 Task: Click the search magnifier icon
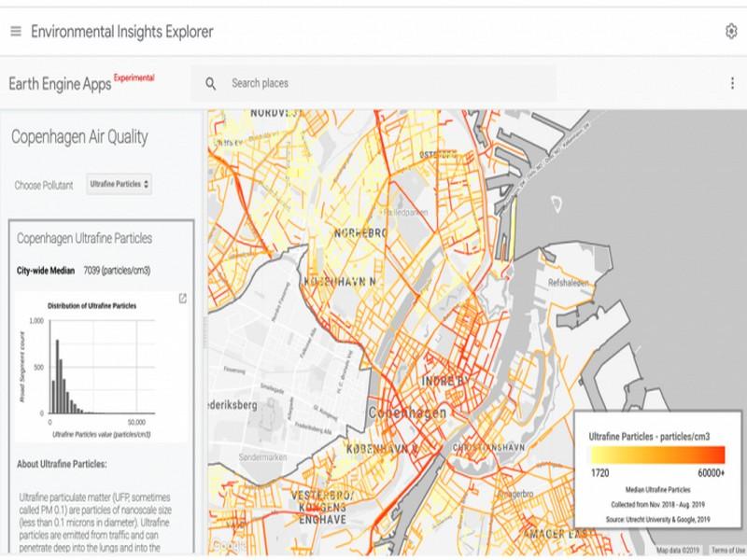pos(211,84)
